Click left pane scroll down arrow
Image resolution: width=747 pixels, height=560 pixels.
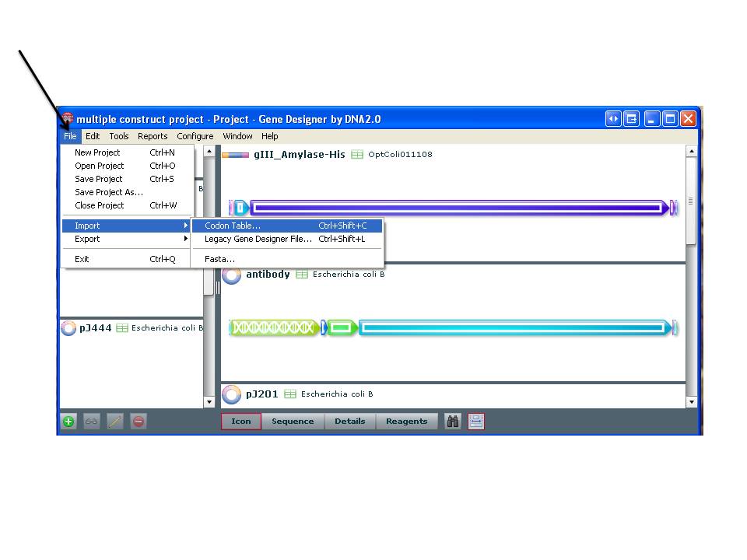[x=209, y=402]
